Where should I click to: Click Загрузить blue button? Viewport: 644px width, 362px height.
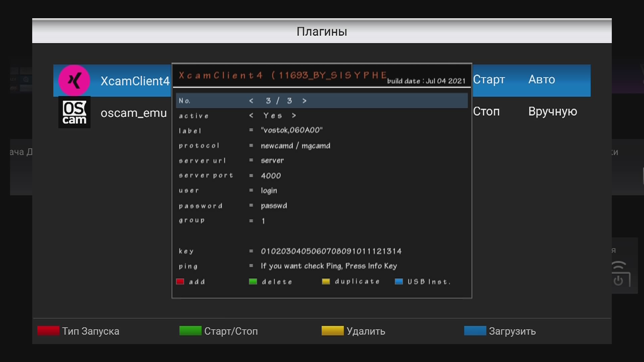click(500, 331)
